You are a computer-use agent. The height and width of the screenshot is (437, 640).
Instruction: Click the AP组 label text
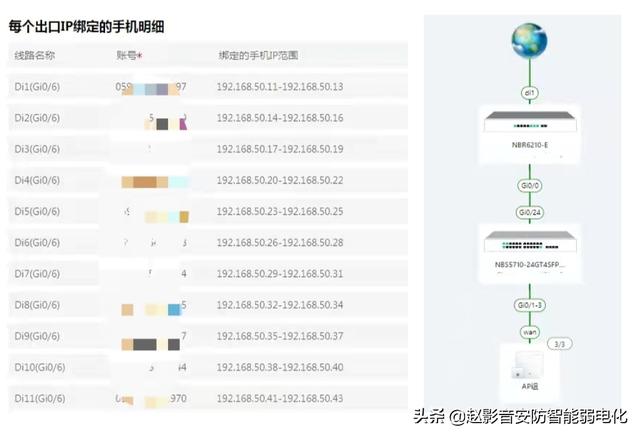[x=530, y=386]
